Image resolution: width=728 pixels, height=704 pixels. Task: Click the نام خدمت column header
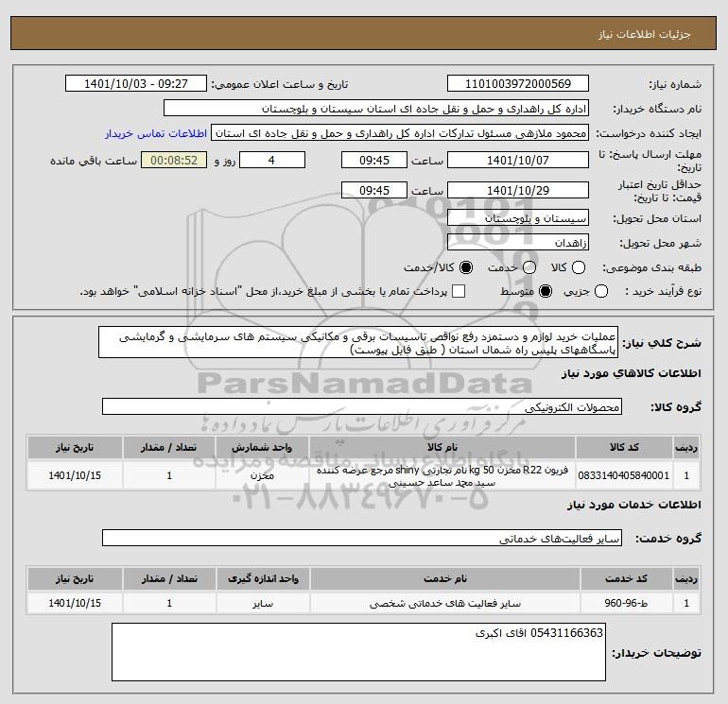(444, 578)
